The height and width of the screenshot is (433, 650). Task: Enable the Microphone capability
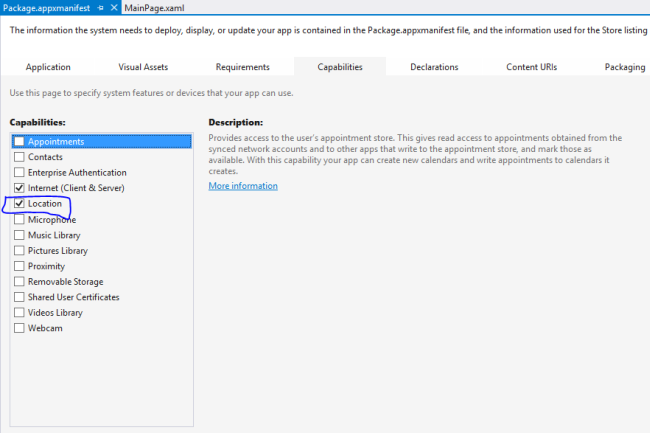[x=19, y=219]
